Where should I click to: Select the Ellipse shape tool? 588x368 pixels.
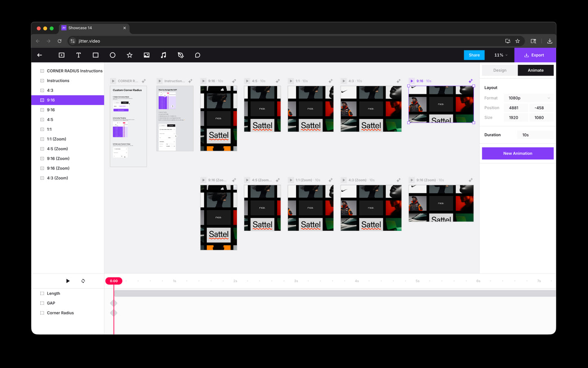(113, 55)
